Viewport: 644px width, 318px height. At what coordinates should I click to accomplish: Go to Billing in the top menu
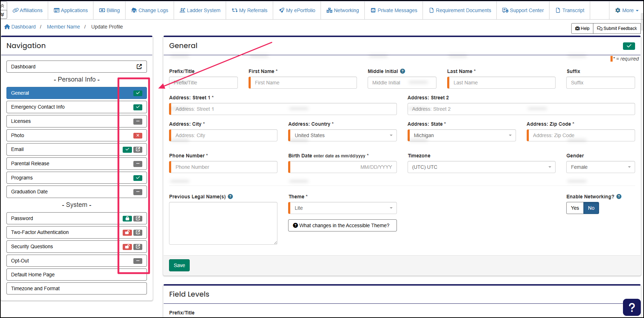click(x=109, y=10)
